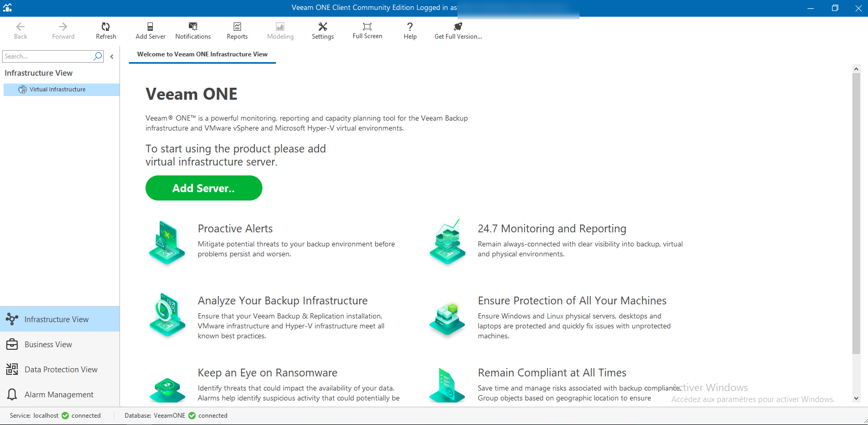The height and width of the screenshot is (425, 868).
Task: Click the Keep an Eye on Ransomware icon
Action: click(167, 389)
